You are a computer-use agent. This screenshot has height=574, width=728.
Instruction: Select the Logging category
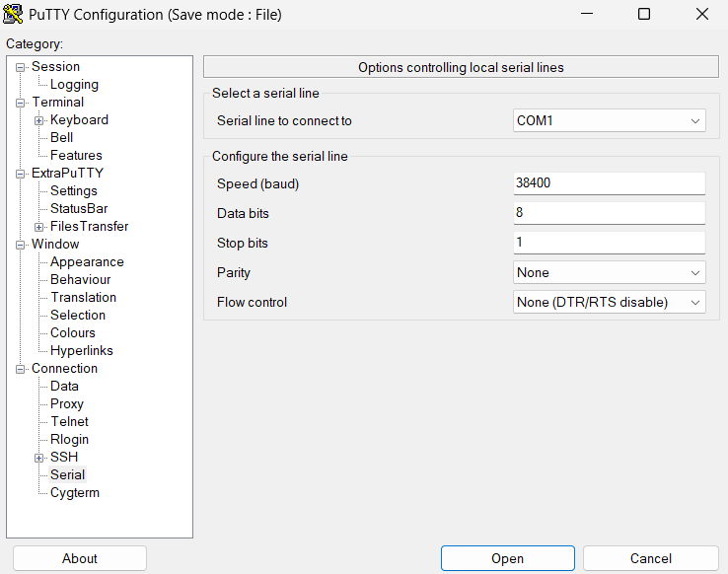pyautogui.click(x=74, y=85)
